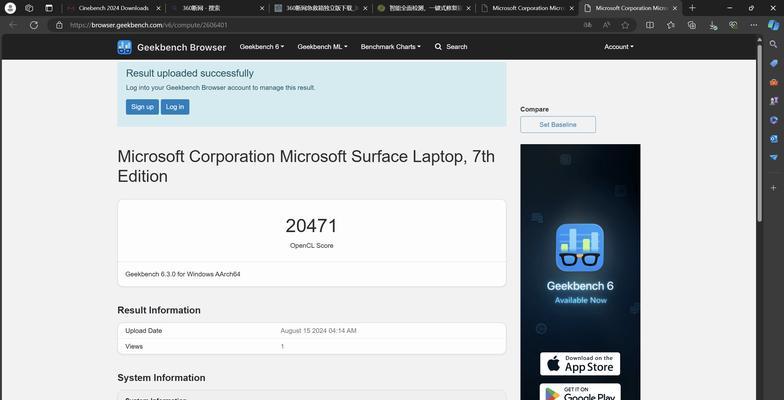Image resolution: width=784 pixels, height=400 pixels.
Task: Switch to the third 360 download tab
Action: pyautogui.click(x=322, y=8)
